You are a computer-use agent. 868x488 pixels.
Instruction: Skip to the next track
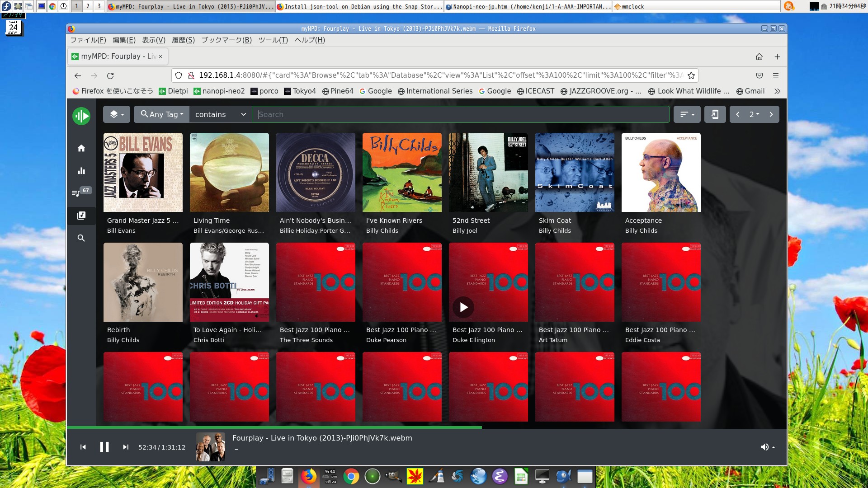point(126,447)
